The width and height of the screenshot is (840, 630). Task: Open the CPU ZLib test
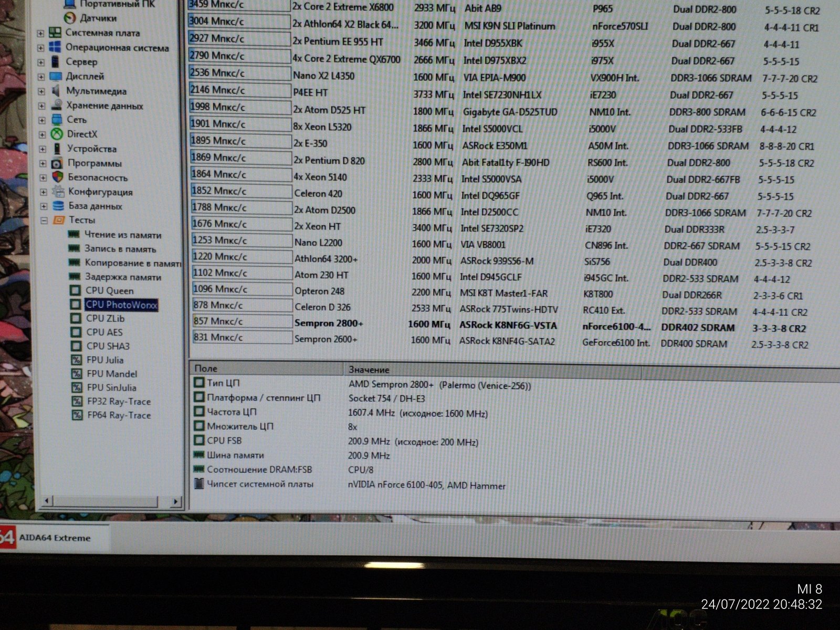tap(106, 318)
